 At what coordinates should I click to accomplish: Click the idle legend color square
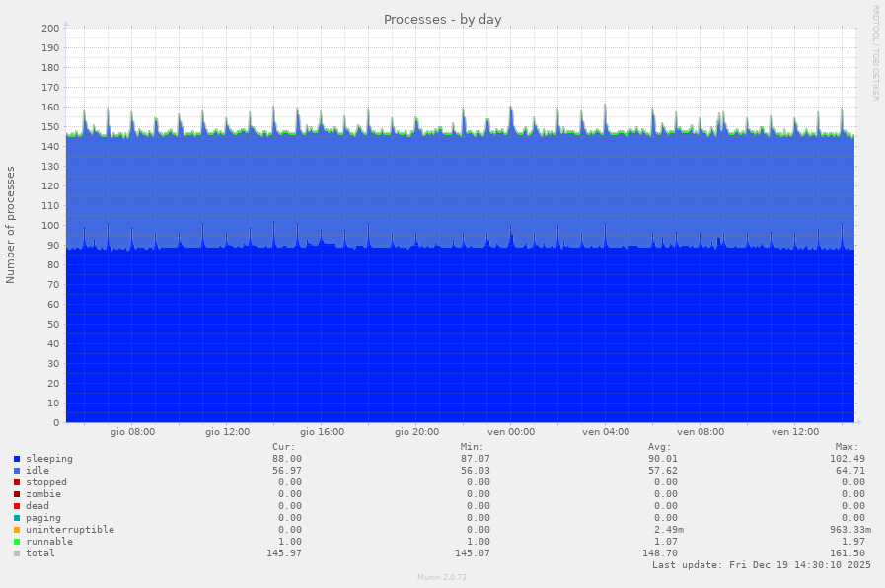(x=17, y=471)
